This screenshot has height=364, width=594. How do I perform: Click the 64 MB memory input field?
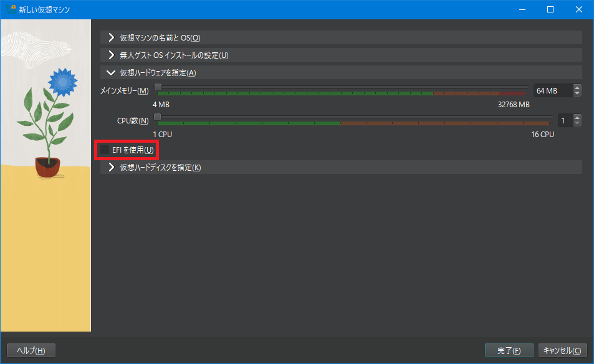click(x=553, y=90)
